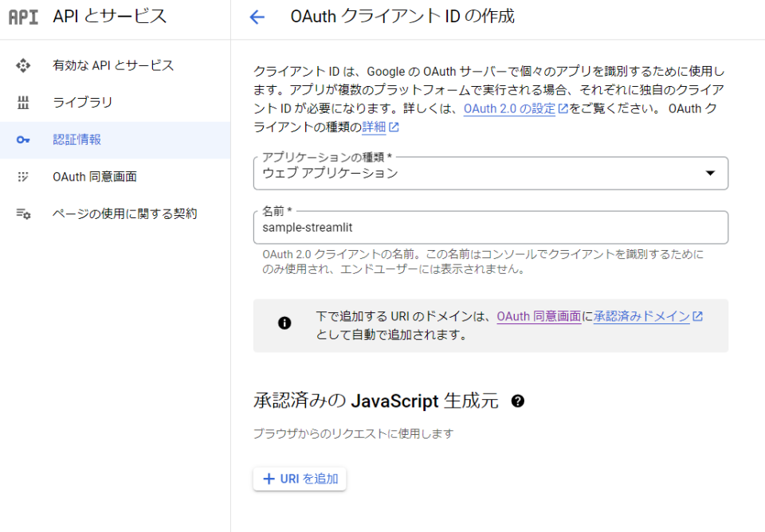
Task: Click the ページの使用に関する契約 settings icon
Action: pyautogui.click(x=23, y=213)
